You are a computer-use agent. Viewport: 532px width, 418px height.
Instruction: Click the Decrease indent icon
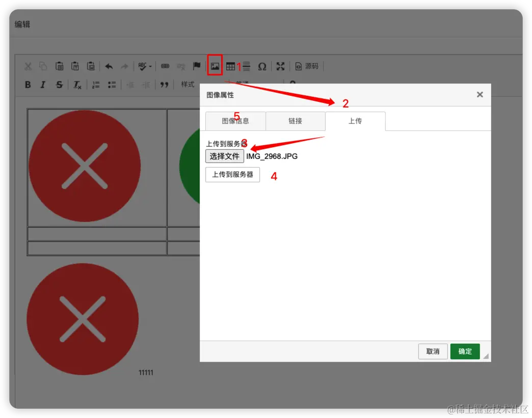pos(130,85)
